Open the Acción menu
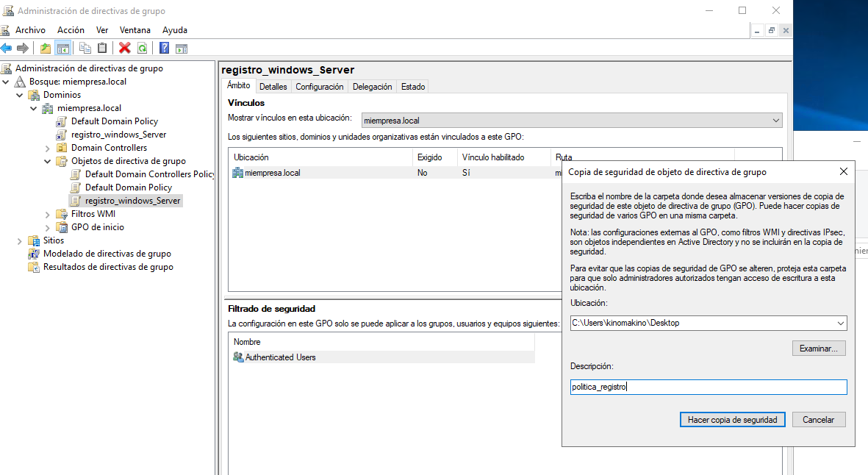This screenshot has width=868, height=475. [x=71, y=30]
